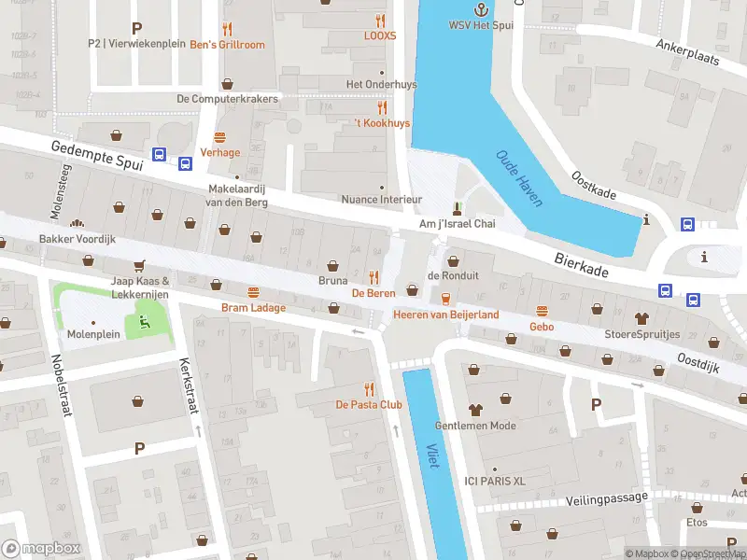Click the De Pasta Club restaurant icon
The width and height of the screenshot is (747, 560).
point(369,389)
